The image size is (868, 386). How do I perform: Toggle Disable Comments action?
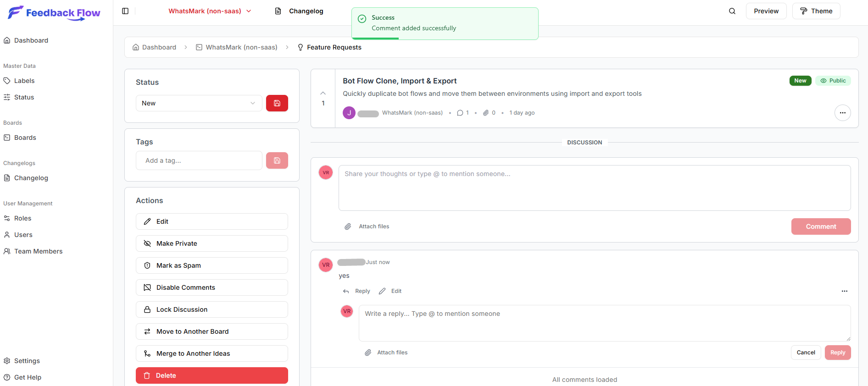pos(211,287)
